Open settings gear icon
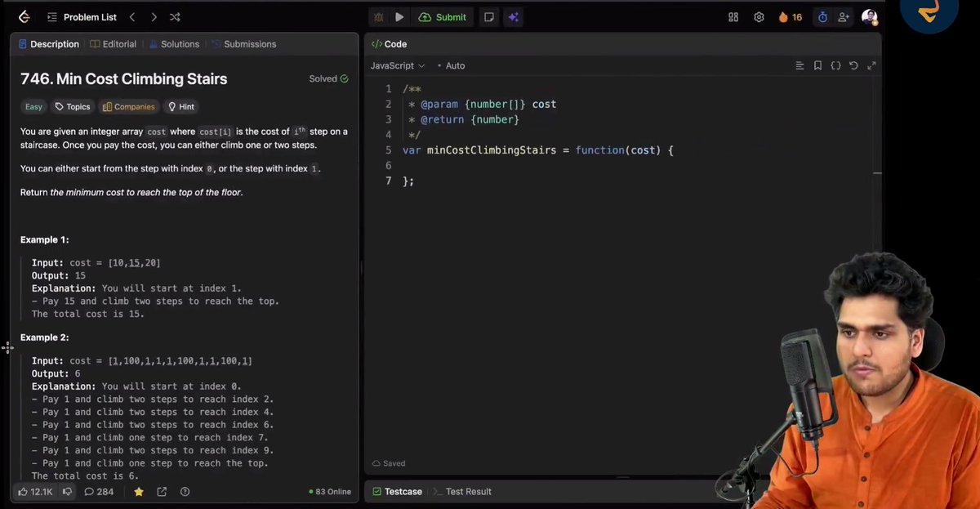This screenshot has height=509, width=980. 759,17
